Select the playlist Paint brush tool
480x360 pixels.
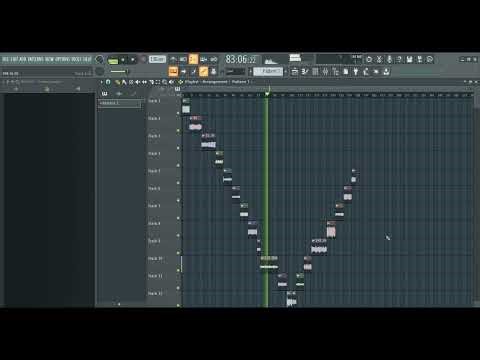[124, 82]
